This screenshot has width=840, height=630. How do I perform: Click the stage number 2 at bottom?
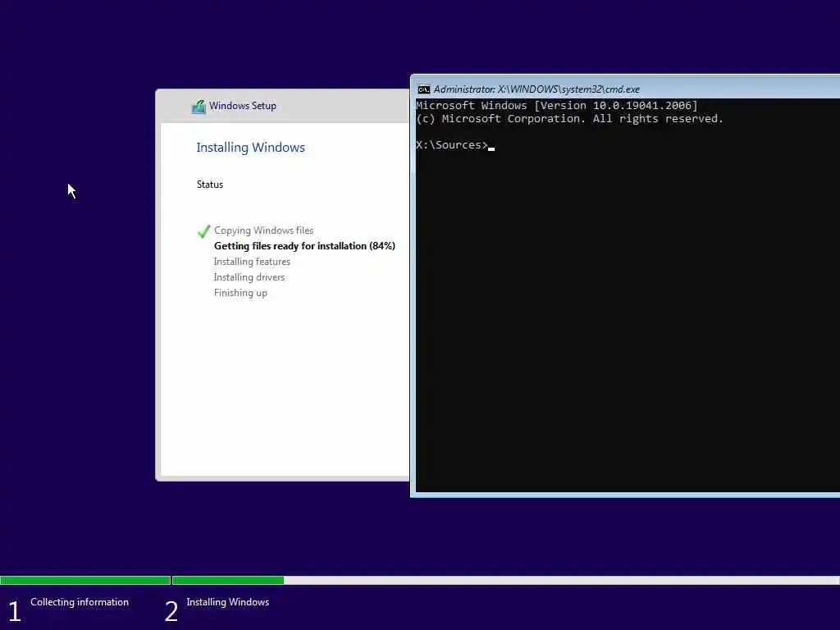(x=171, y=611)
